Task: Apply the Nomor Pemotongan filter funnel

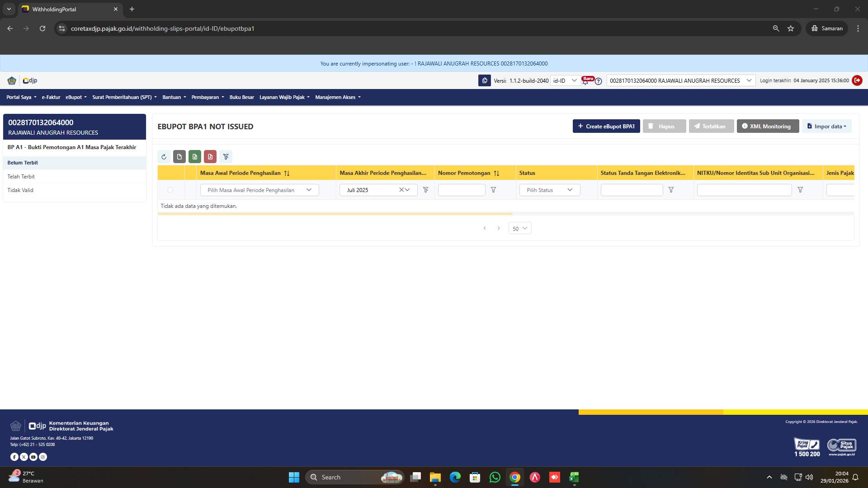Action: click(493, 190)
